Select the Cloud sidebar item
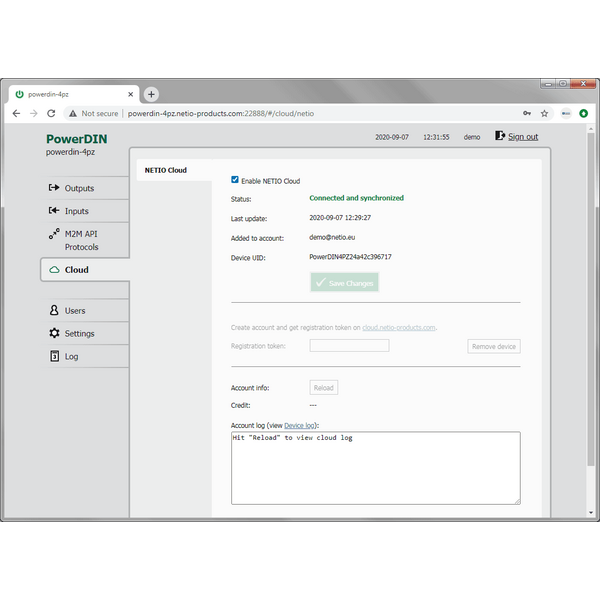This screenshot has height=600, width=600. (76, 270)
